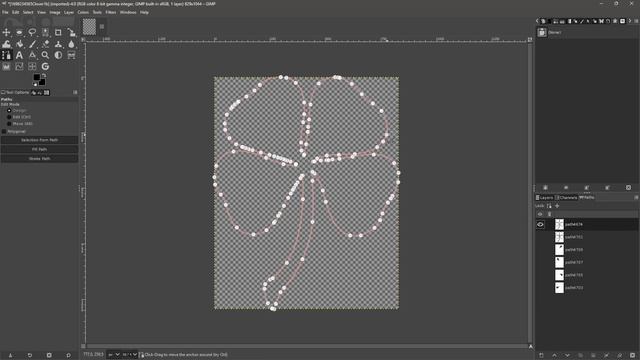Toggle path lock next to Lock label
640x360 pixels.
pyautogui.click(x=549, y=206)
